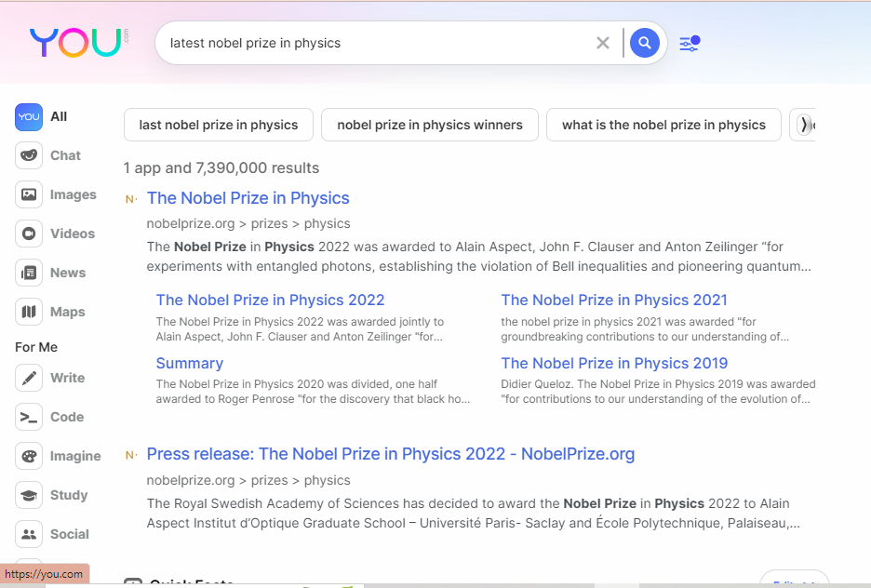Click snippet 'experiments with entangled photons'
The image size is (871, 588).
tap(479, 257)
